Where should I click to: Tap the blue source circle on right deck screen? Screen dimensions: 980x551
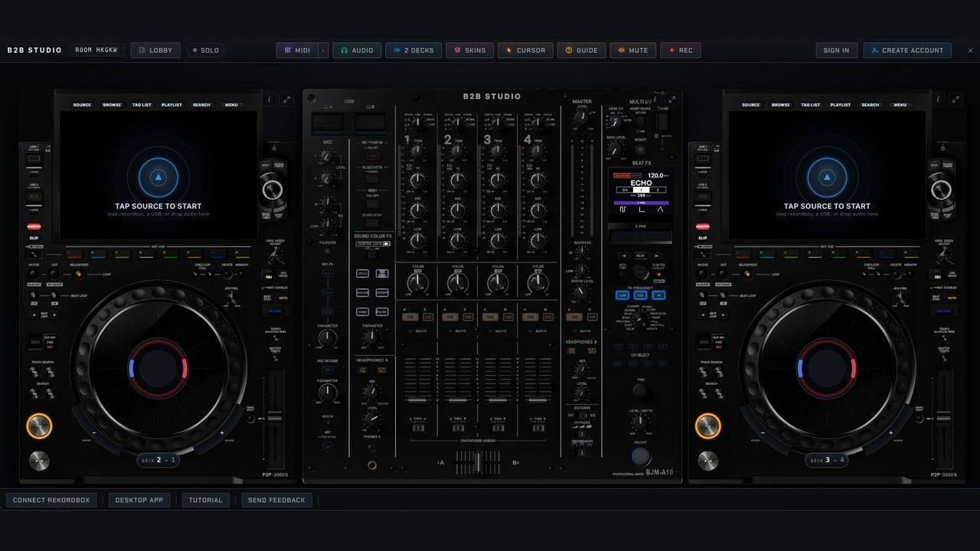tap(827, 177)
